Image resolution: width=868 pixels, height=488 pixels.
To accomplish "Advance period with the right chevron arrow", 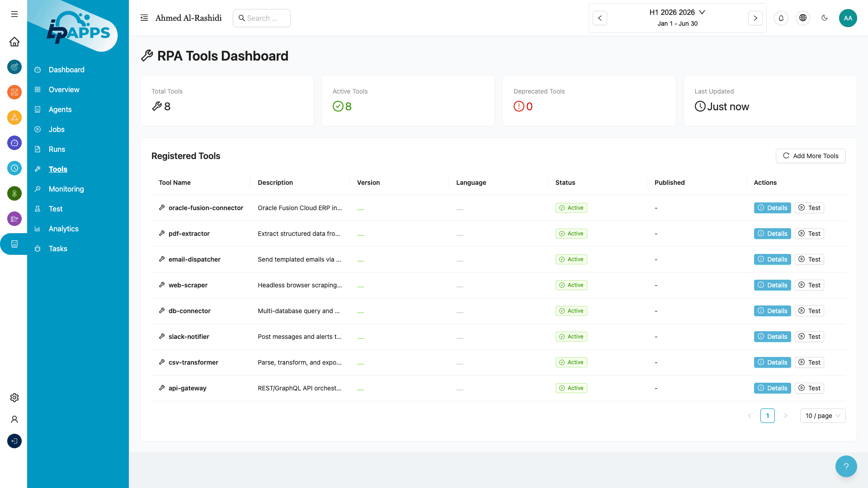I will [755, 18].
